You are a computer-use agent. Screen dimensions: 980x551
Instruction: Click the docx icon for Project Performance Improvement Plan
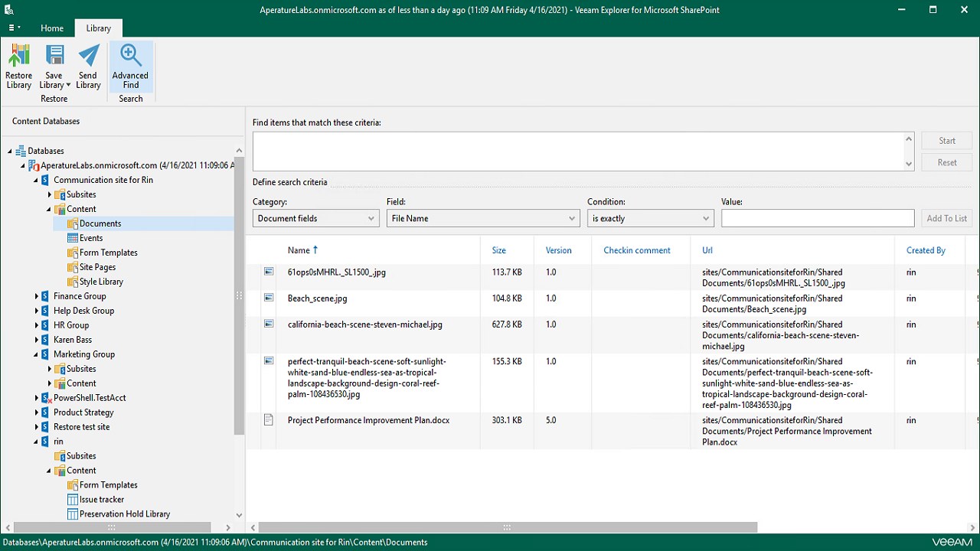pyautogui.click(x=269, y=420)
